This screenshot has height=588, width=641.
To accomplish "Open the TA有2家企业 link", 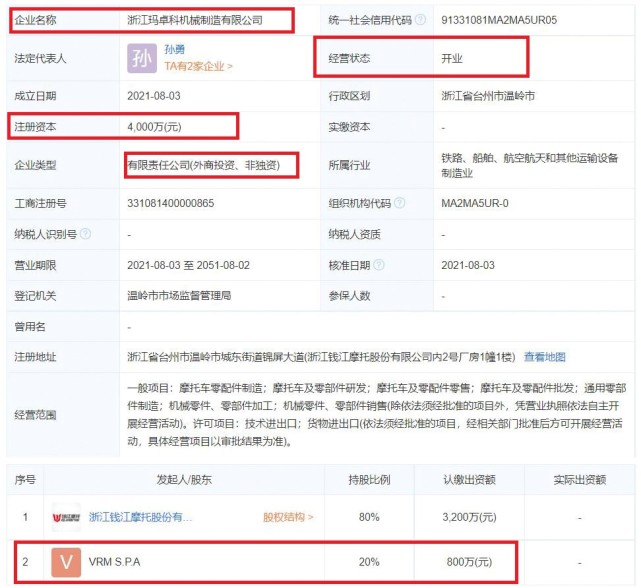I will [x=198, y=66].
